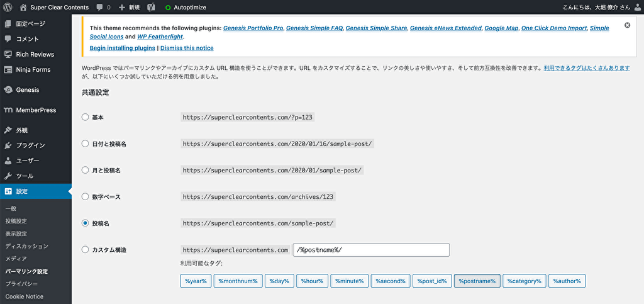Click the 外観 paintbrush icon
This screenshot has width=644, height=304.
(8, 130)
